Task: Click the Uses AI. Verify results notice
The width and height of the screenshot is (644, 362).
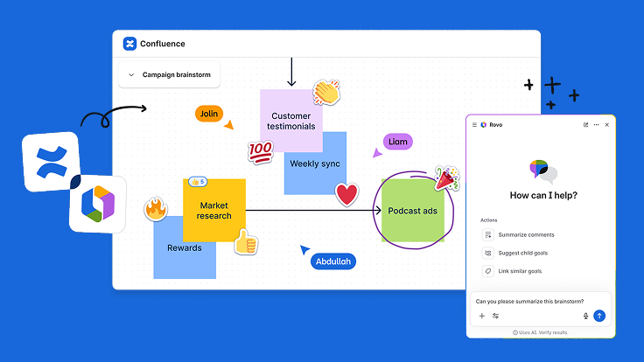Action: [x=541, y=332]
